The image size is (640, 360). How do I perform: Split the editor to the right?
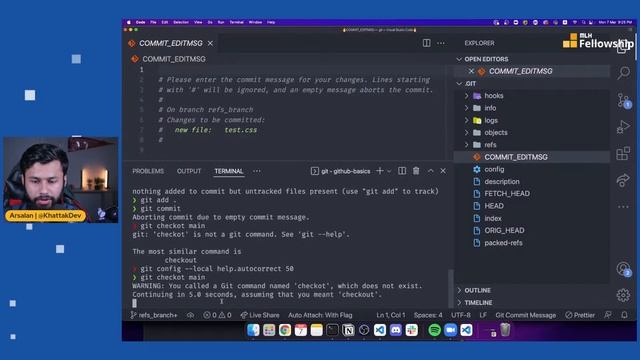coord(427,43)
